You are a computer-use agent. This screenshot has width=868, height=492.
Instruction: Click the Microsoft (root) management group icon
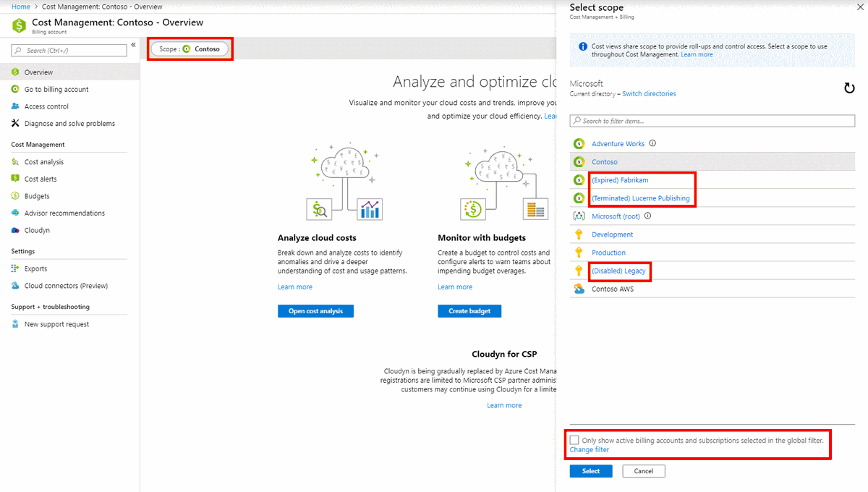pos(579,216)
